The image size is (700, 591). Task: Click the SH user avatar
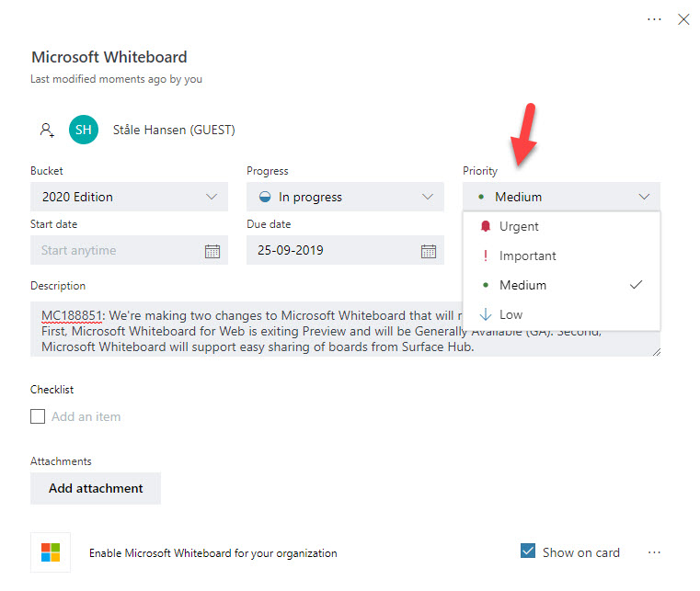(83, 130)
